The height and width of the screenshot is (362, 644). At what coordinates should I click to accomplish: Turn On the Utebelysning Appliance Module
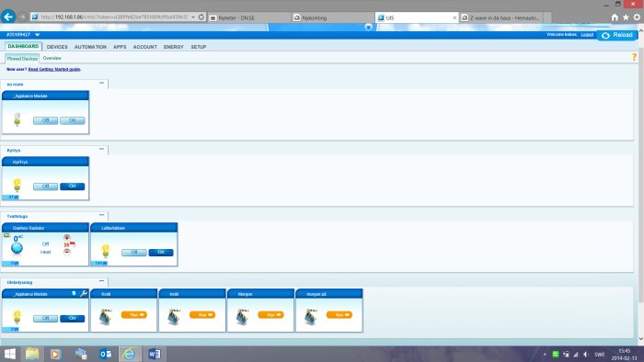click(73, 319)
